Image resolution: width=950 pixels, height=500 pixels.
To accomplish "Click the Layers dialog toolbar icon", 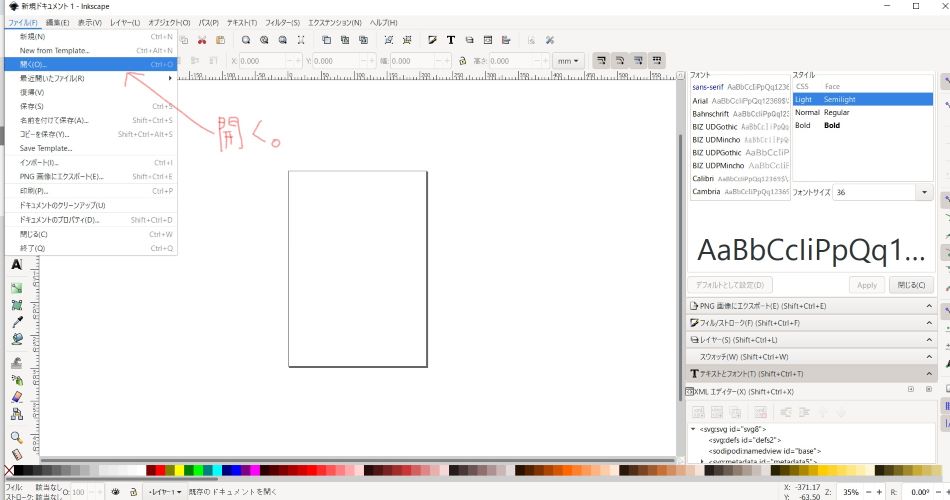I will 469,40.
